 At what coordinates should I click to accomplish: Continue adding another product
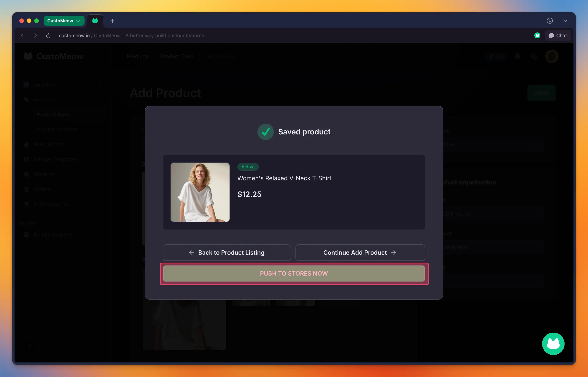pos(360,252)
